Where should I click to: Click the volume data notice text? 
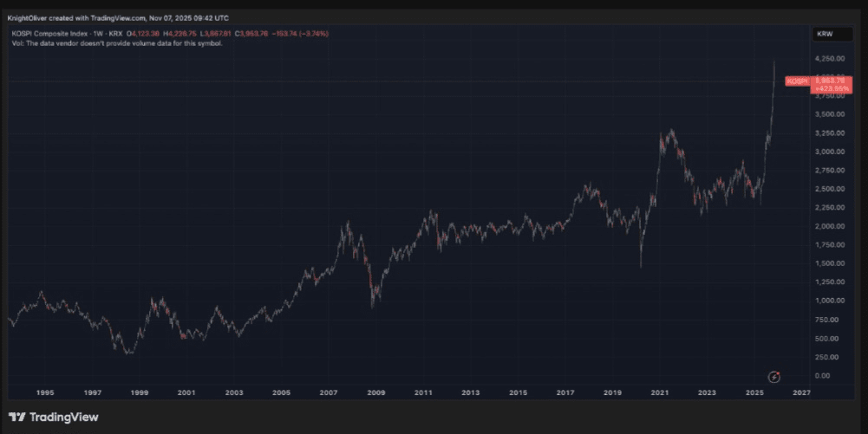tap(117, 43)
